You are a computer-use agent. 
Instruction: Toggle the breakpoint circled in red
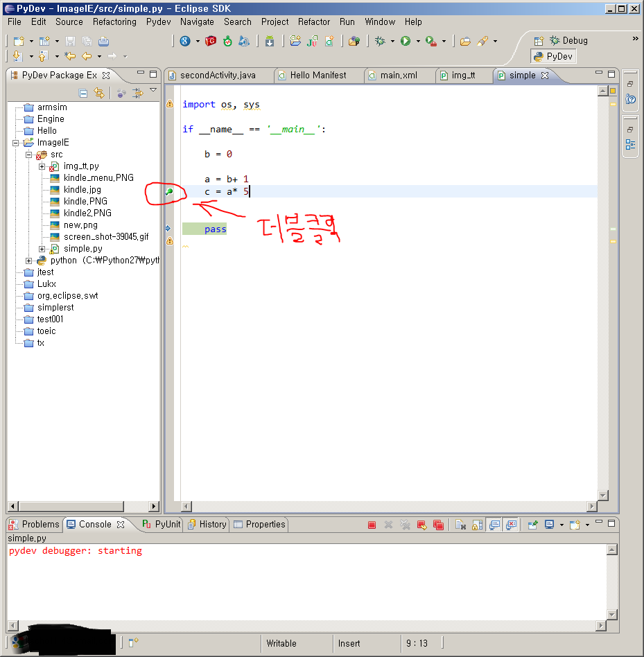point(168,193)
